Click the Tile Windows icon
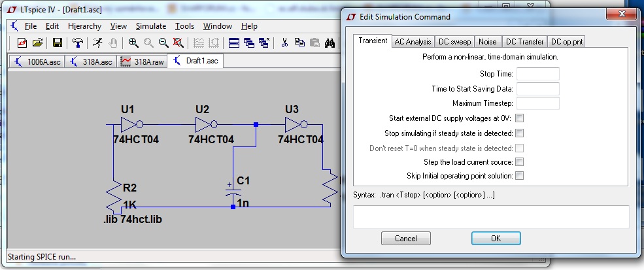The height and width of the screenshot is (270, 644). pyautogui.click(x=233, y=42)
